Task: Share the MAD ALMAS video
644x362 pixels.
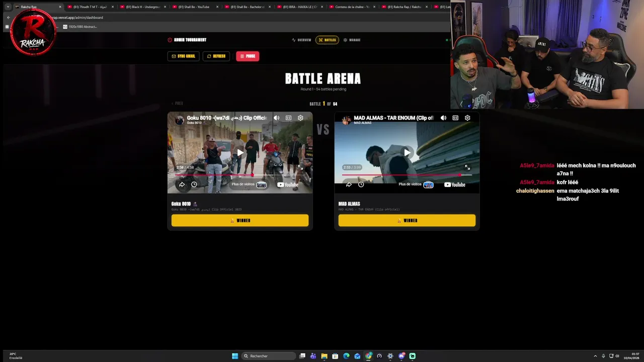Action: click(x=349, y=185)
